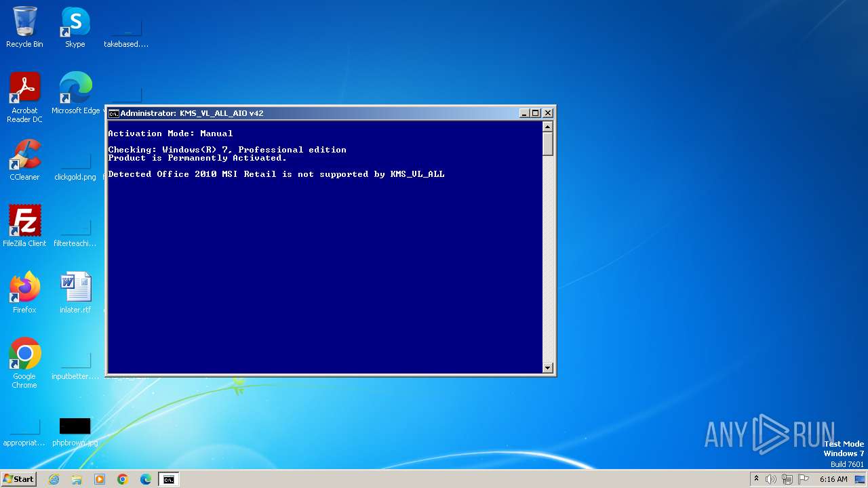This screenshot has height=488, width=868.
Task: Click the Show desktop button
Action: (x=861, y=479)
